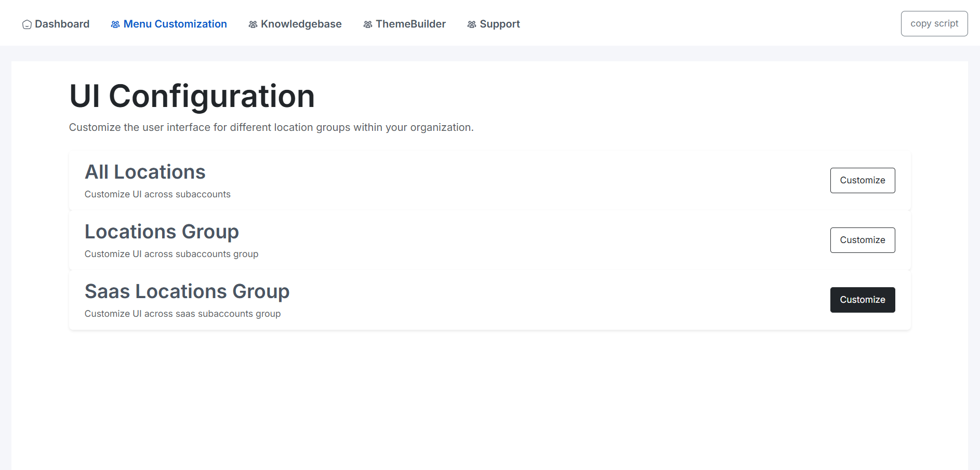Go to the Knowledgebase nav label
The height and width of the screenshot is (470, 980).
[x=301, y=24]
